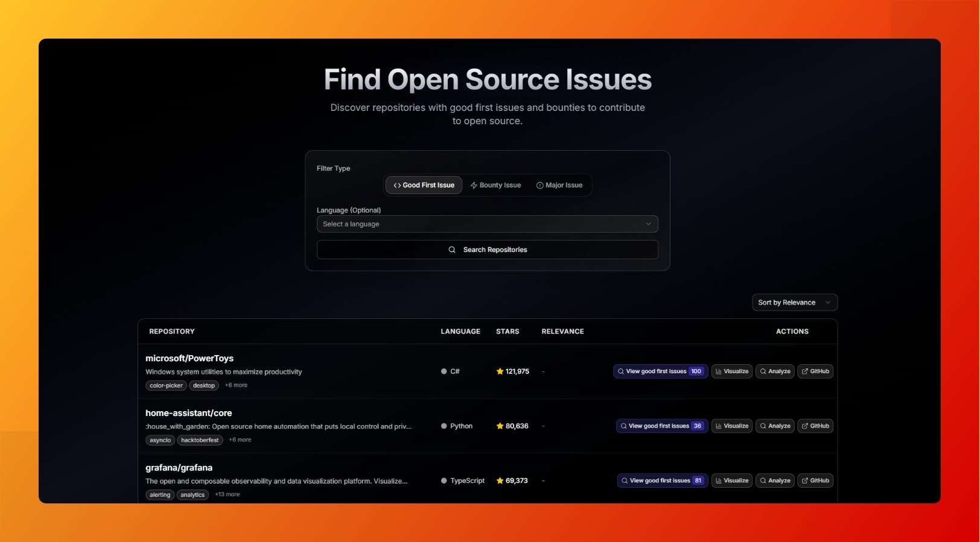Analyze the microsoft/PowerToys repository
Image resolution: width=980 pixels, height=542 pixels.
pyautogui.click(x=775, y=371)
